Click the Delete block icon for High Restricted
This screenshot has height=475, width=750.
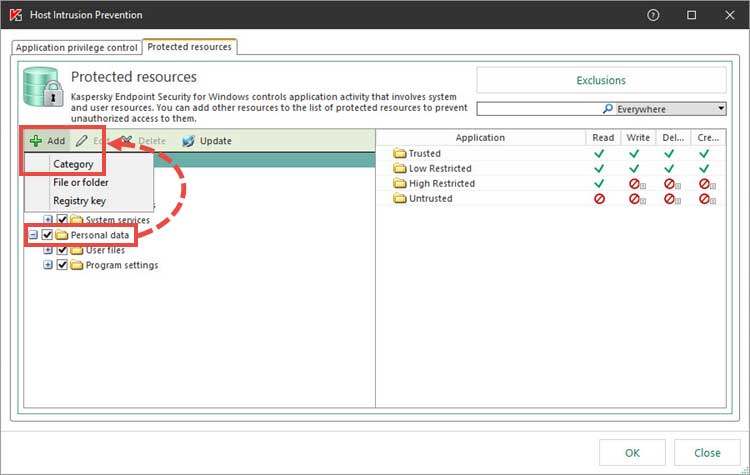(x=671, y=184)
